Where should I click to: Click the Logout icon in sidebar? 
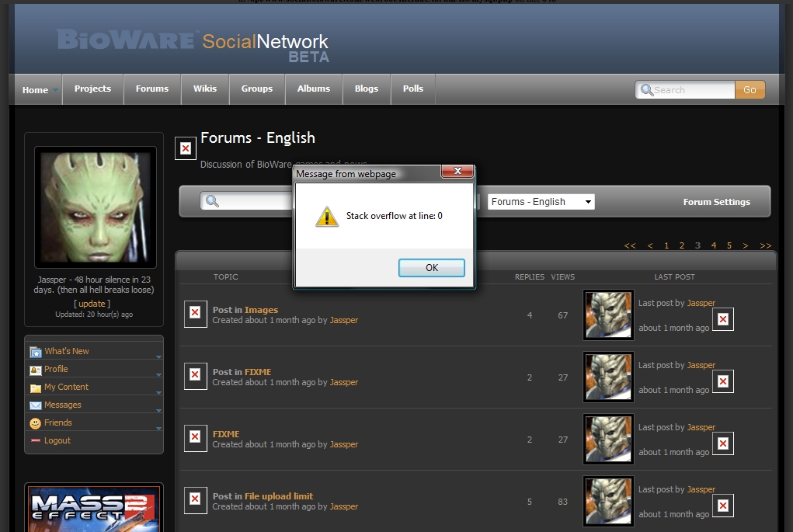coord(36,441)
